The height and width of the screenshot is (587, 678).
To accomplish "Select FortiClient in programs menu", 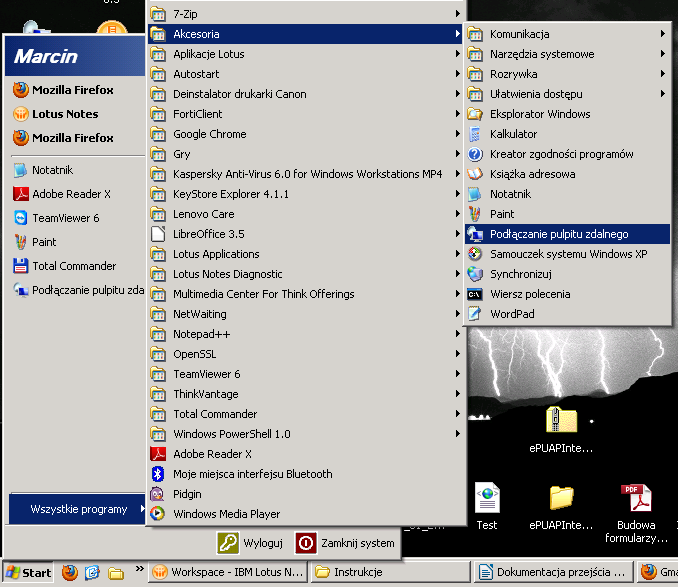I will coord(305,114).
